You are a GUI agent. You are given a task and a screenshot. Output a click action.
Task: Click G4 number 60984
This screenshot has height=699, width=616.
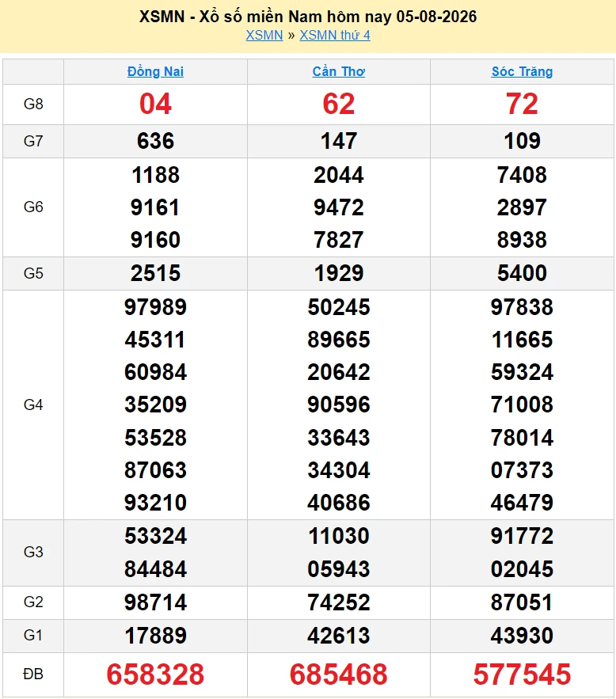(x=155, y=372)
